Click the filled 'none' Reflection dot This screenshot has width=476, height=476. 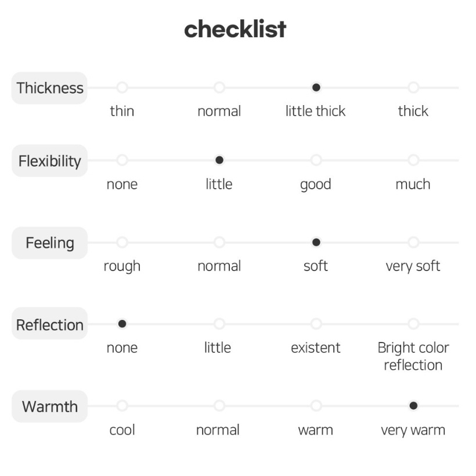coord(122,324)
